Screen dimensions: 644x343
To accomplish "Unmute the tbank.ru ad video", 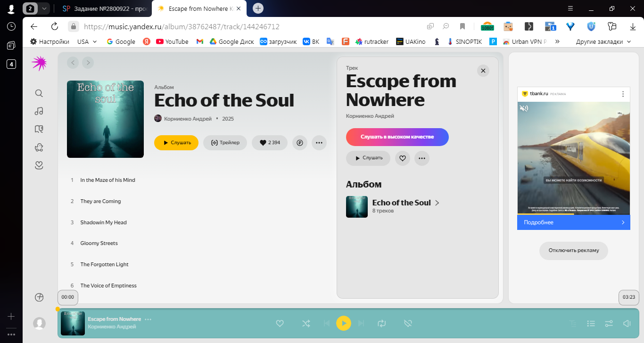I will pyautogui.click(x=524, y=108).
